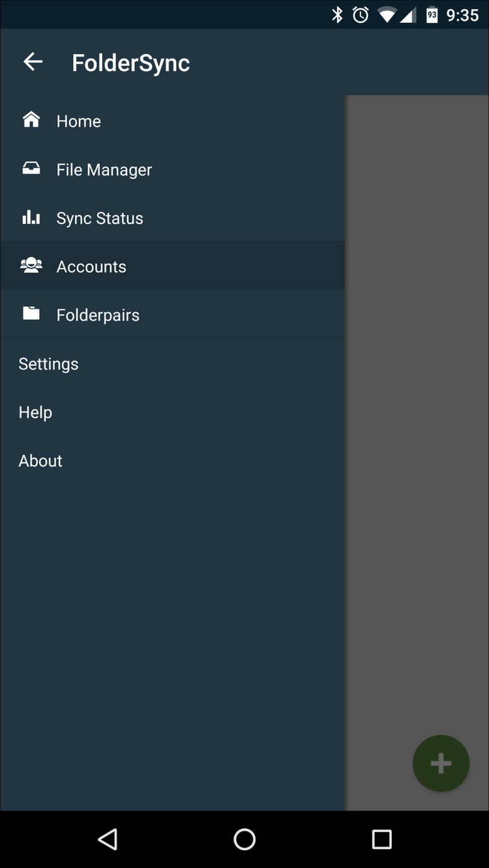This screenshot has height=868, width=489.
Task: Tap the Accounts people icon
Action: pos(31,265)
